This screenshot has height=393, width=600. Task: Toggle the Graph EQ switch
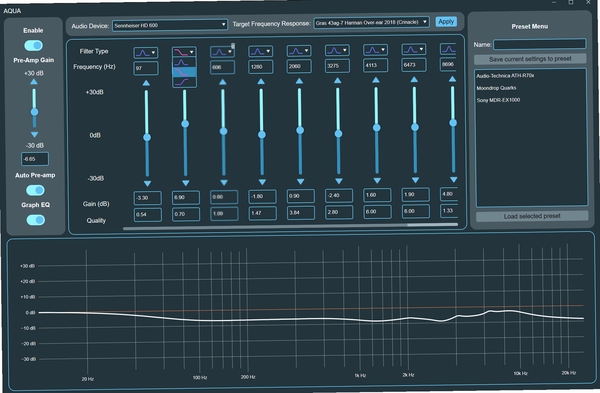(x=36, y=220)
